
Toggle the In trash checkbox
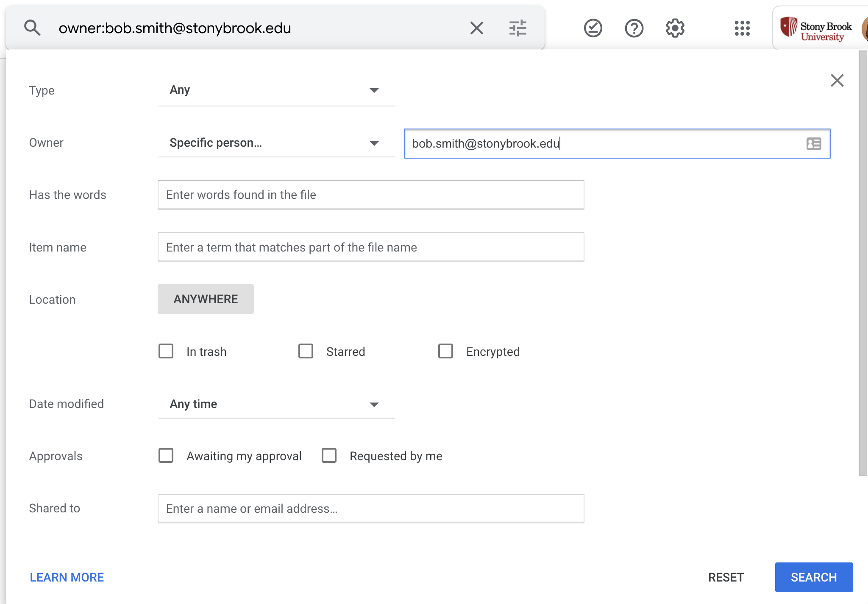pos(166,351)
